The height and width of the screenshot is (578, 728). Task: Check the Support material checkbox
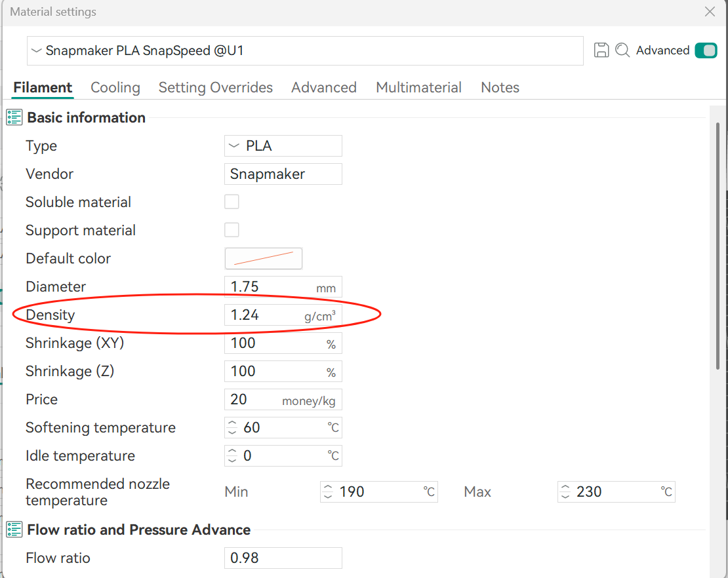pyautogui.click(x=232, y=230)
